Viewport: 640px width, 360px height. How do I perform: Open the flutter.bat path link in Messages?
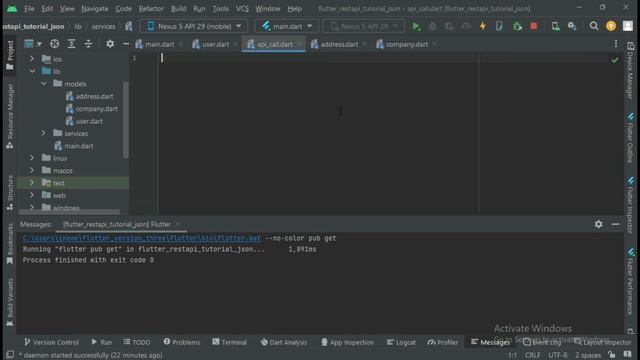tap(142, 238)
